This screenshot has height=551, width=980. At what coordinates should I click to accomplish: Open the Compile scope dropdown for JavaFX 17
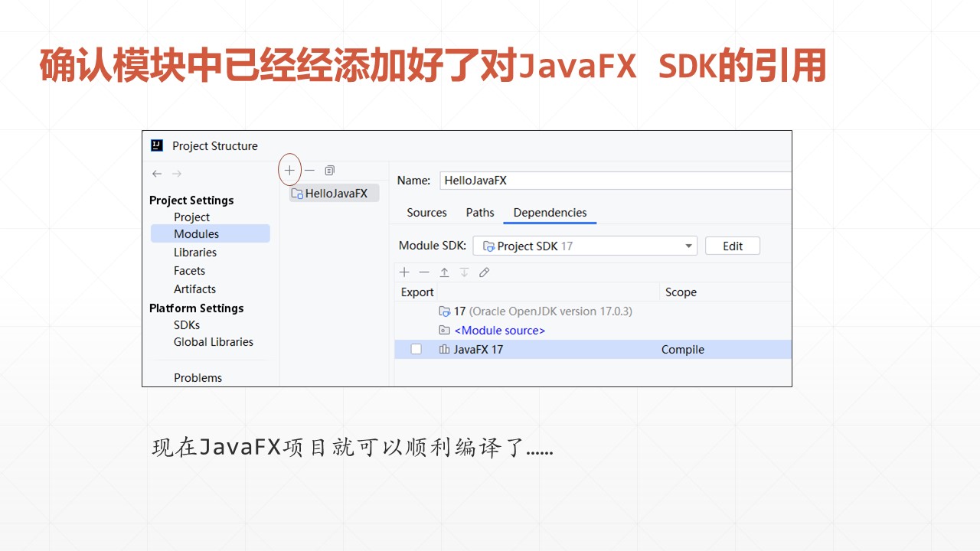683,350
